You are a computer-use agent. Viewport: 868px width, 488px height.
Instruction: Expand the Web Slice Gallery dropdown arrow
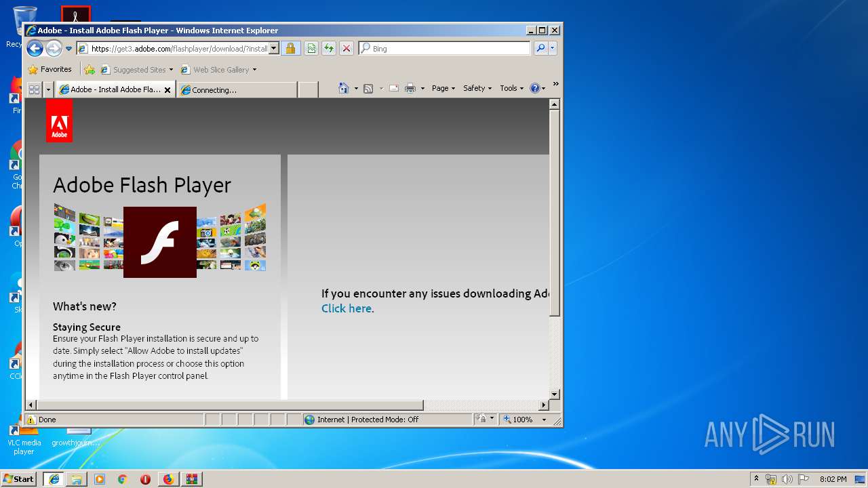tap(254, 70)
